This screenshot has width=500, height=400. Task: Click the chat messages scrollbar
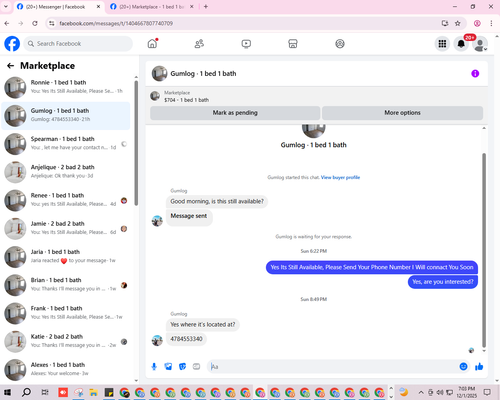484,250
